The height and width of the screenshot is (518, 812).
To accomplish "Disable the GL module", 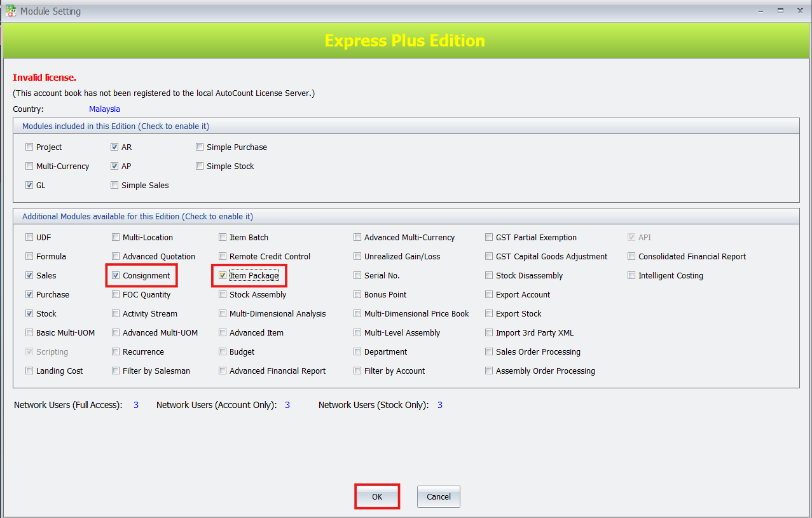I will [x=29, y=185].
